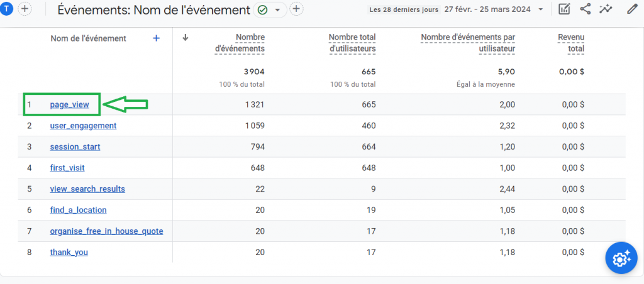Select the 1 059 event count cell
The image size is (644, 284).
tap(254, 126)
